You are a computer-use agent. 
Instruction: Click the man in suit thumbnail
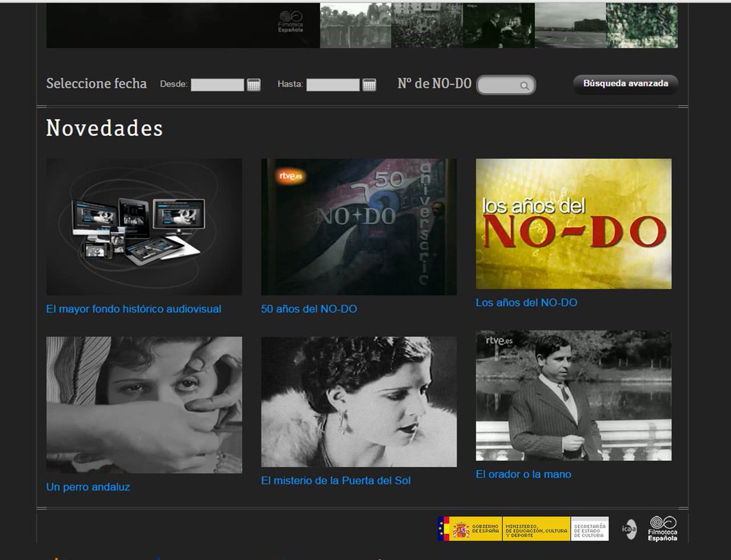point(574,396)
